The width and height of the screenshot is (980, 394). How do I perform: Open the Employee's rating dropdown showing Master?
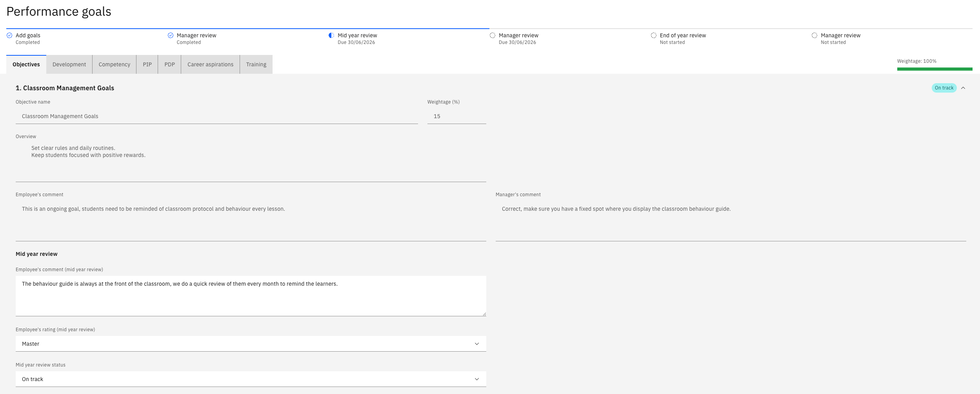click(251, 344)
